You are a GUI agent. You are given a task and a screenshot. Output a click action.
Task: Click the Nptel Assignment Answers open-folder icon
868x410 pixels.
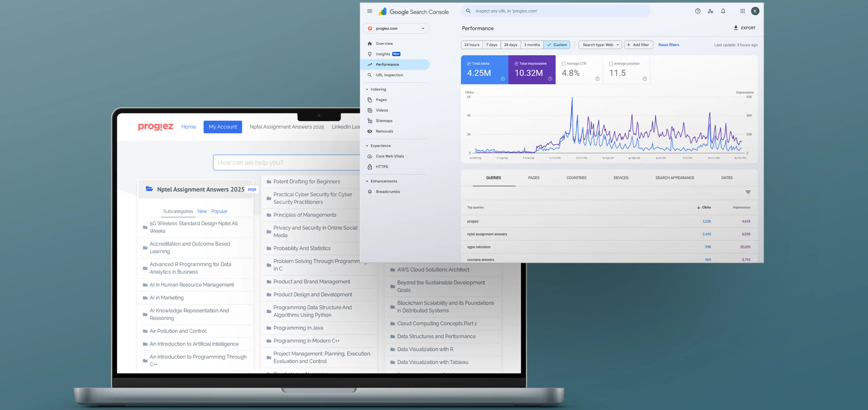pos(149,189)
